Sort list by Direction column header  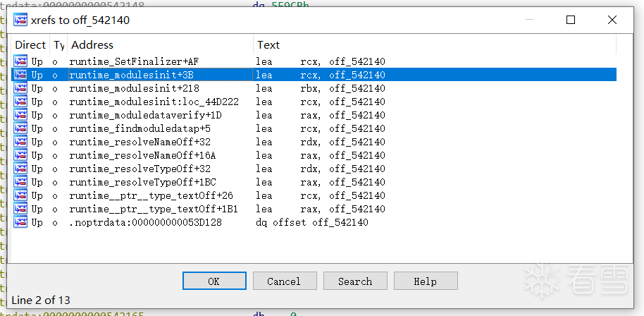click(30, 45)
